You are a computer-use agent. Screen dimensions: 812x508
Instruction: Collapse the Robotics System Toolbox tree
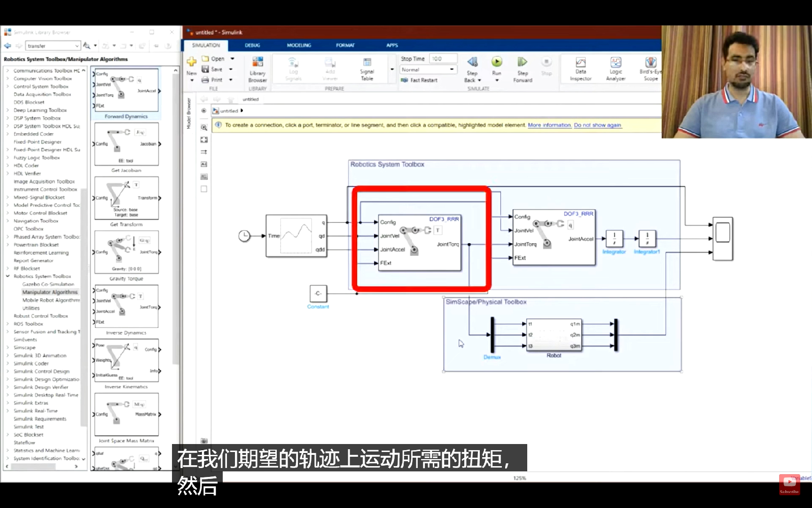click(x=8, y=276)
